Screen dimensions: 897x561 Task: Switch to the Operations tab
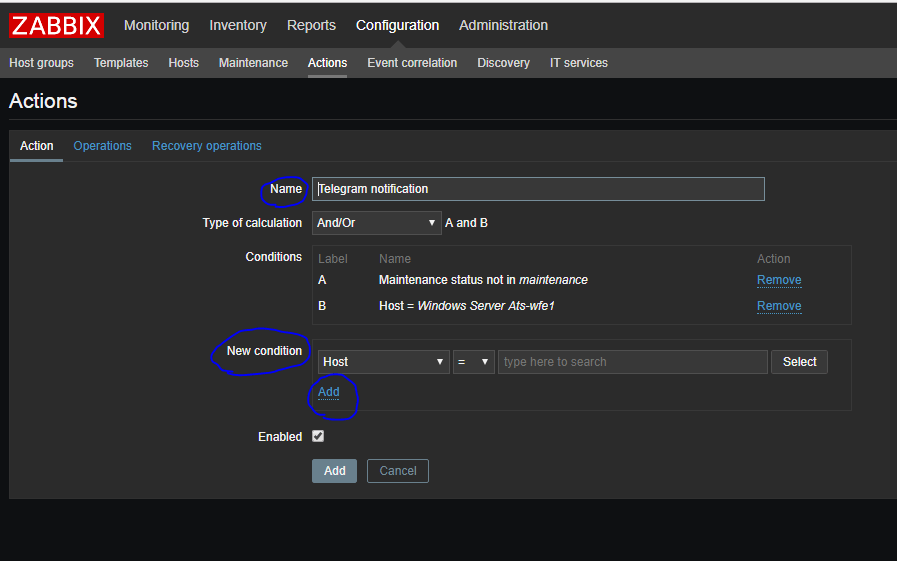(102, 146)
